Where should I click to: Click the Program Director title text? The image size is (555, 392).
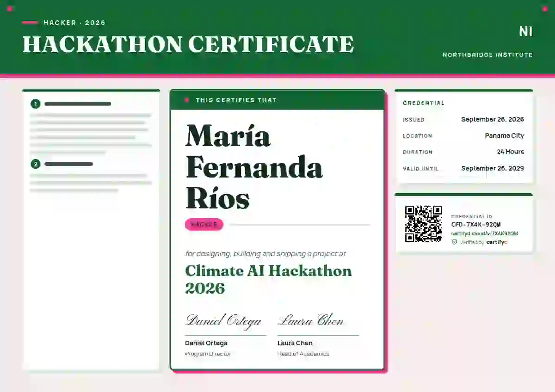[208, 354]
